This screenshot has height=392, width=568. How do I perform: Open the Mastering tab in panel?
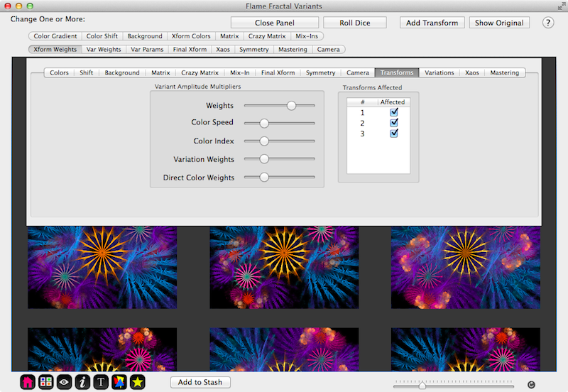pyautogui.click(x=505, y=73)
